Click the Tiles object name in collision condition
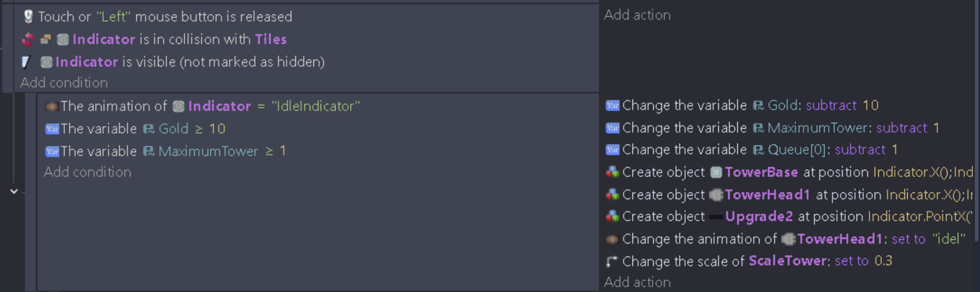Viewport: 980px width, 292px height. click(271, 39)
